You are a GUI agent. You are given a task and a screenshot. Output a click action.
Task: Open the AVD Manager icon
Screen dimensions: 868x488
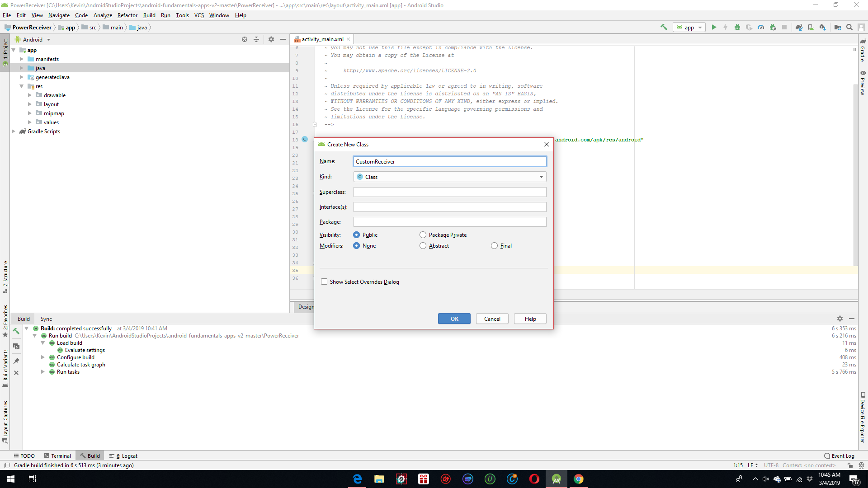[811, 27]
